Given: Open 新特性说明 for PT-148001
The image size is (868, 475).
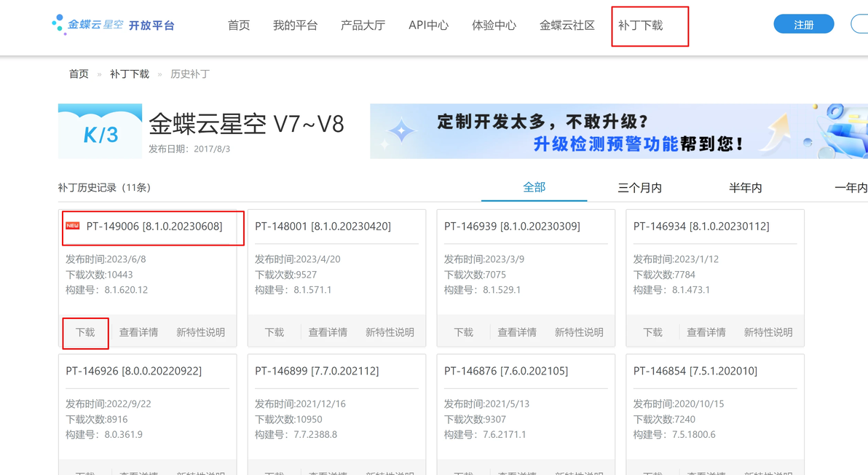Looking at the screenshot, I should click(x=390, y=332).
